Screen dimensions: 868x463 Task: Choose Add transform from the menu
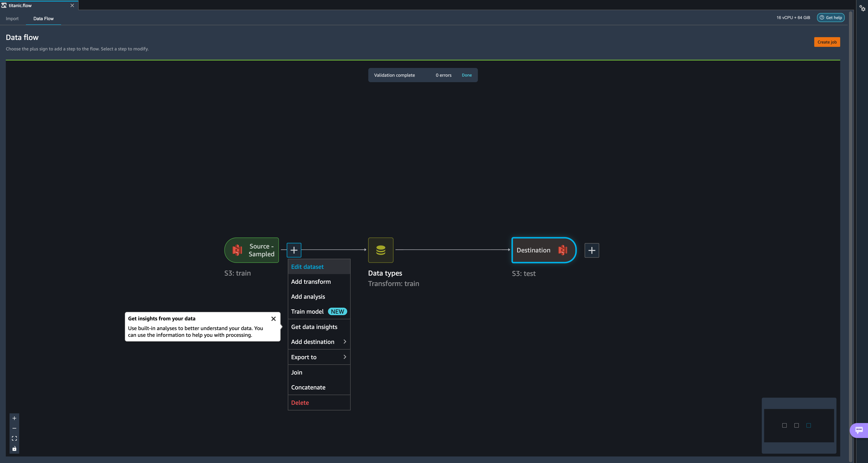[311, 282]
